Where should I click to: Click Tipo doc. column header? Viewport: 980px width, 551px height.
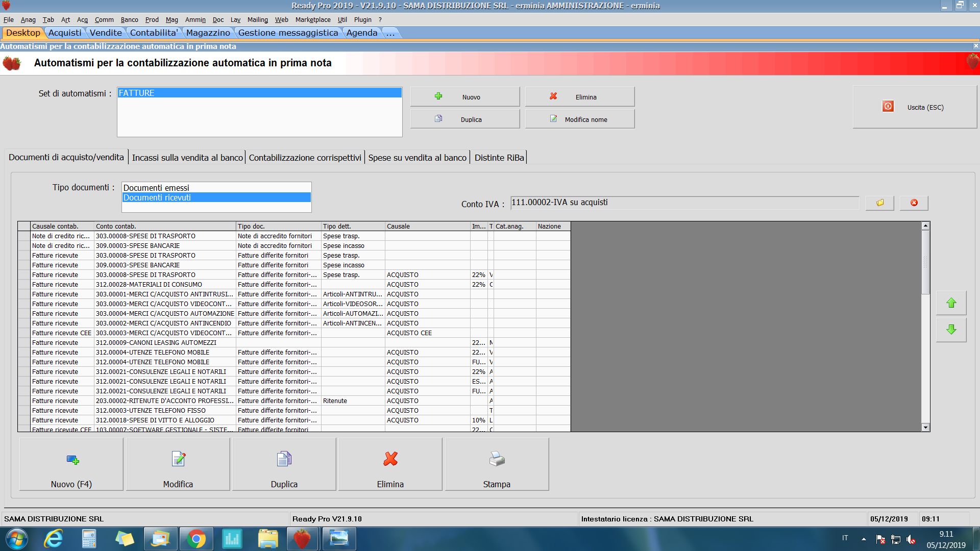point(278,226)
